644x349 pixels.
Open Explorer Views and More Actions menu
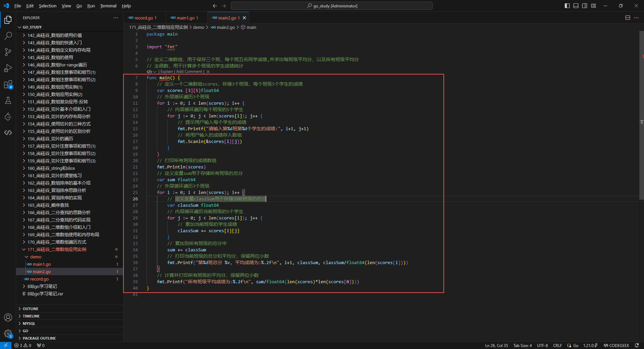pyautogui.click(x=116, y=18)
